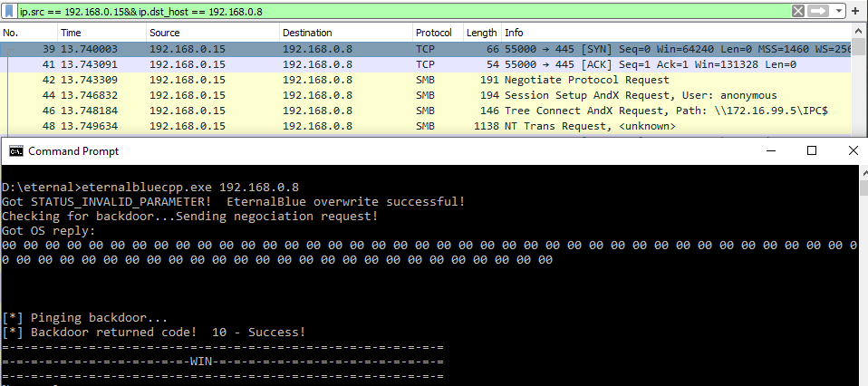Select the Tree Connect AndX Request packet
This screenshot has width=868, height=386.
tap(426, 111)
